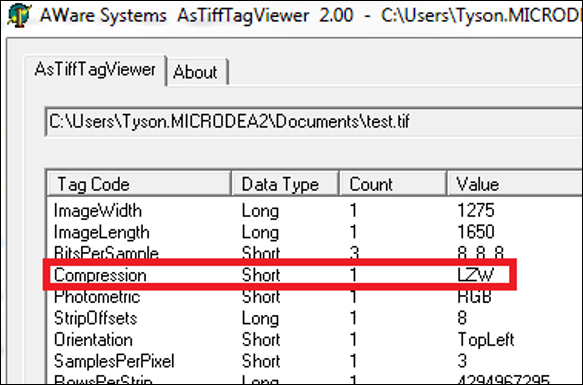This screenshot has width=583, height=385.
Task: Click the value 8 of StripOffsets
Action: point(462,318)
